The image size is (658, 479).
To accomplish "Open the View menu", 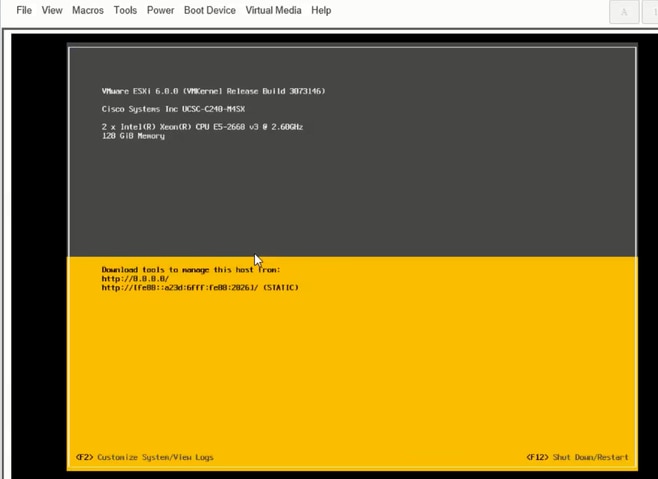I will click(52, 10).
